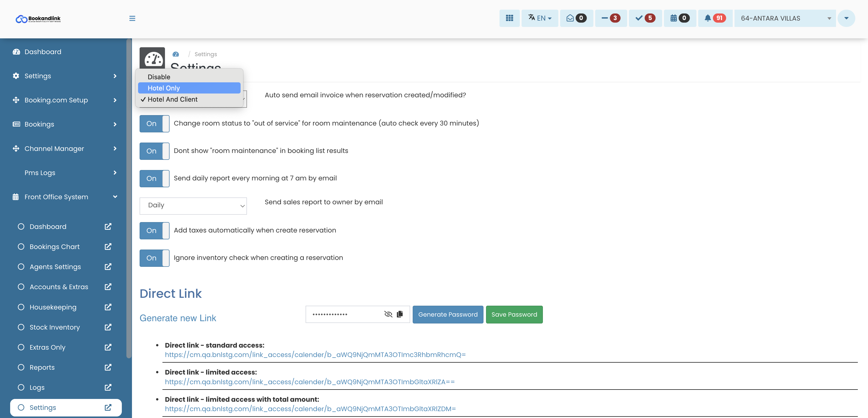Open the standard access direct link
Viewport: 868px width, 418px height.
click(315, 354)
